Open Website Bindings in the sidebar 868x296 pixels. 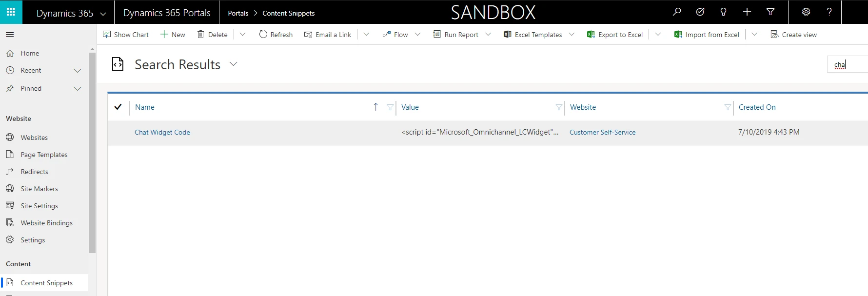[46, 223]
